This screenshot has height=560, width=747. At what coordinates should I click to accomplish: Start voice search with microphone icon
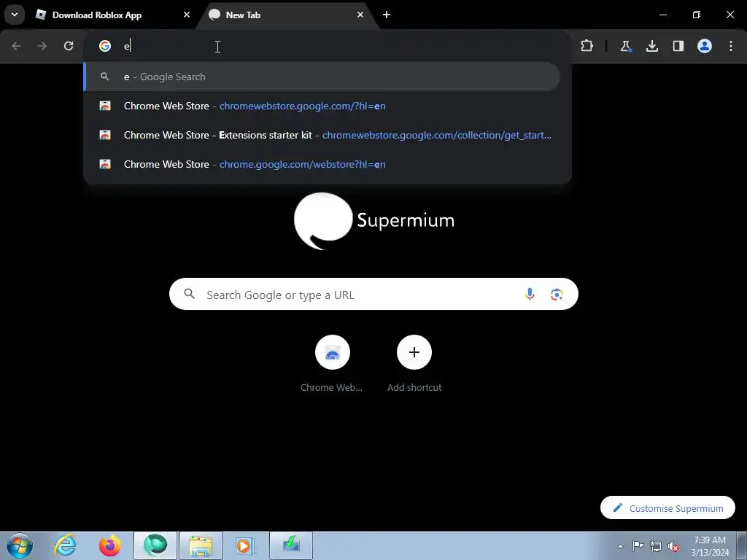pyautogui.click(x=530, y=295)
